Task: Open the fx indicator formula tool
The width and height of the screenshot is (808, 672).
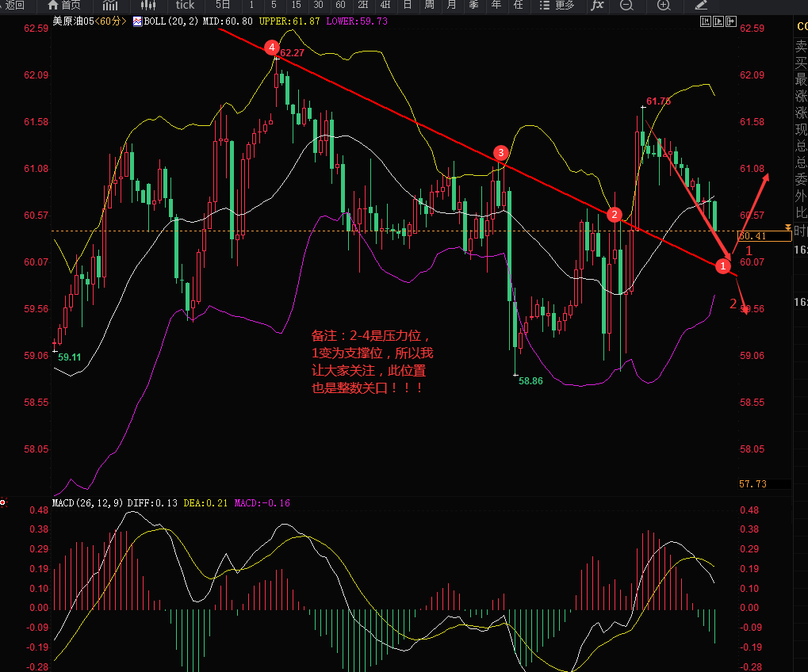Action: (597, 5)
